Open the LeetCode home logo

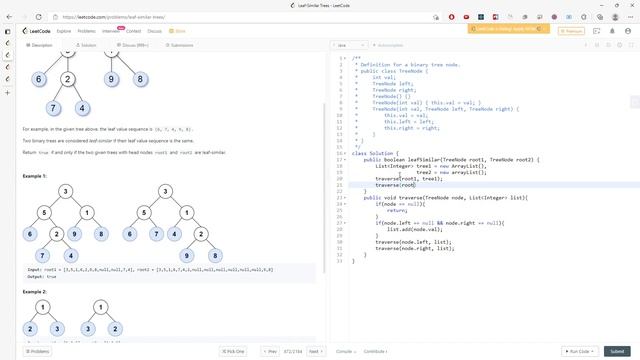37,31
